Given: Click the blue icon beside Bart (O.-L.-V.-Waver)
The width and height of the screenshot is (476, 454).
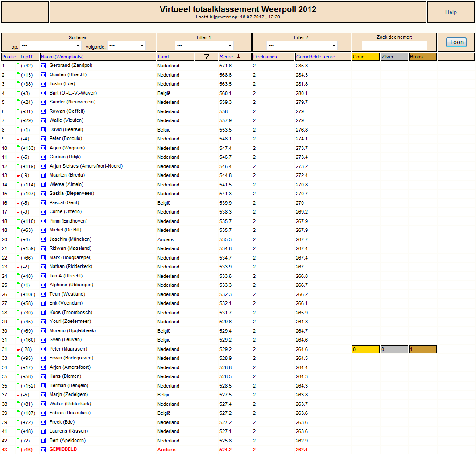Looking at the screenshot, I should point(43,93).
